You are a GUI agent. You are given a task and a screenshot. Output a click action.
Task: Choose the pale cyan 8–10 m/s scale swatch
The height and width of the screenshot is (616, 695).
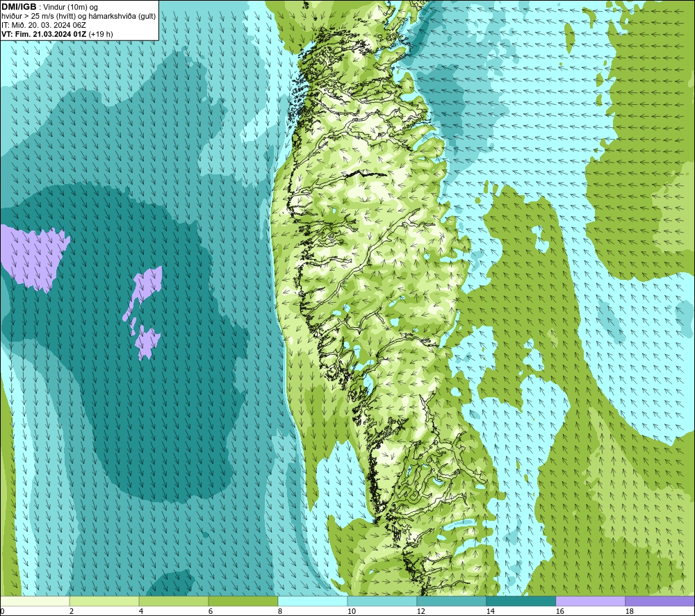pos(313,601)
